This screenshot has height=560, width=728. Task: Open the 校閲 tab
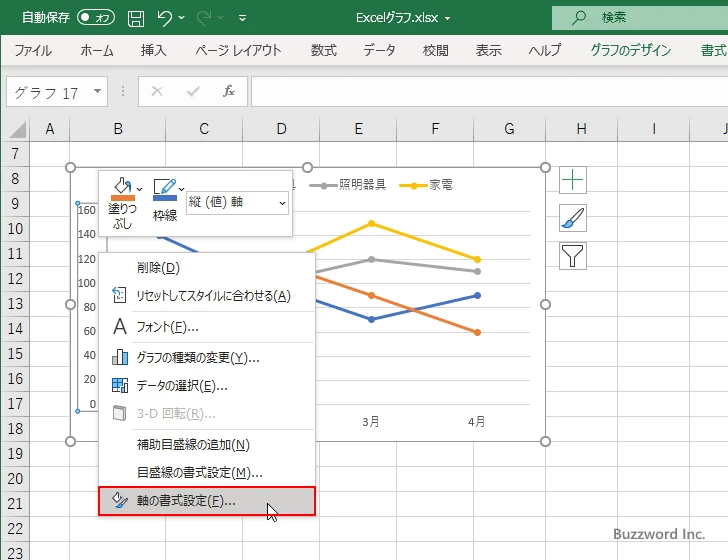tap(436, 50)
